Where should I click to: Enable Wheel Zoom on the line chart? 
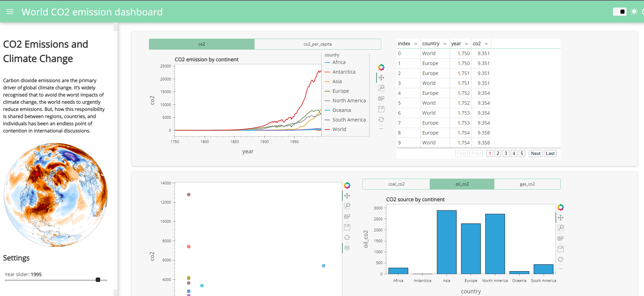click(381, 99)
